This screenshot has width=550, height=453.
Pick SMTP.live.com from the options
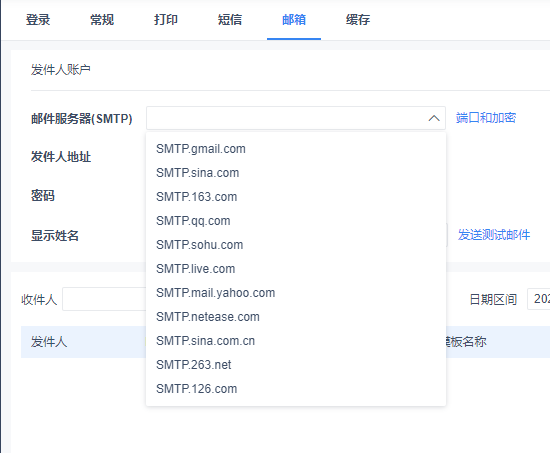pyautogui.click(x=296, y=269)
